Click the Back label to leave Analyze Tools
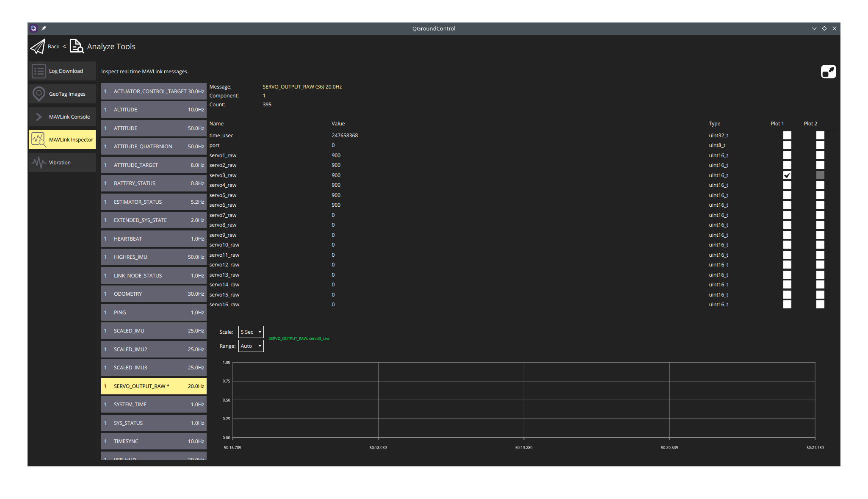 [x=53, y=47]
